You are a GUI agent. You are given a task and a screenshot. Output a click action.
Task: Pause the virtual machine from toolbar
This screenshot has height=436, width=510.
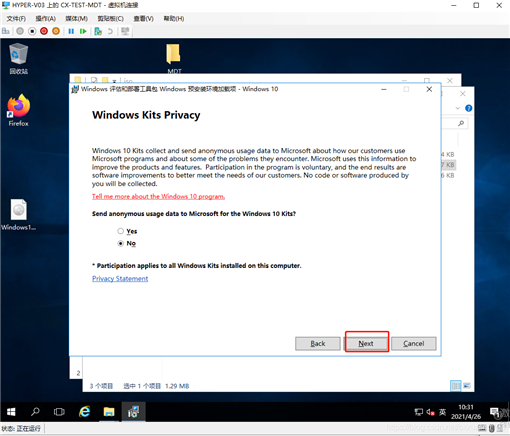tap(71, 31)
